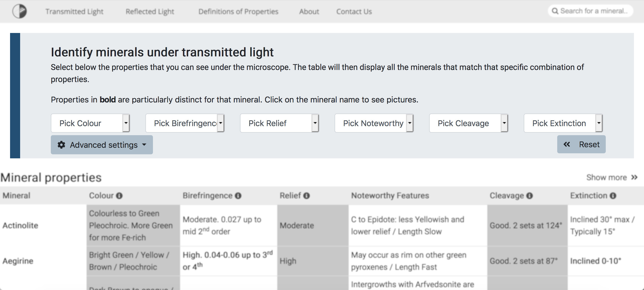Screen dimensions: 644x290
Task: Open Advanced settings panel
Action: pyautogui.click(x=101, y=144)
